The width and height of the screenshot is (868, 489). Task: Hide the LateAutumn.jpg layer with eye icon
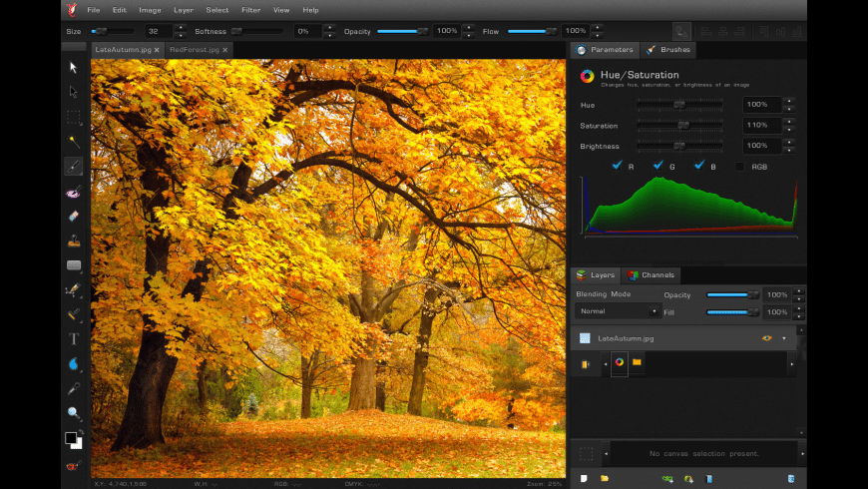767,338
